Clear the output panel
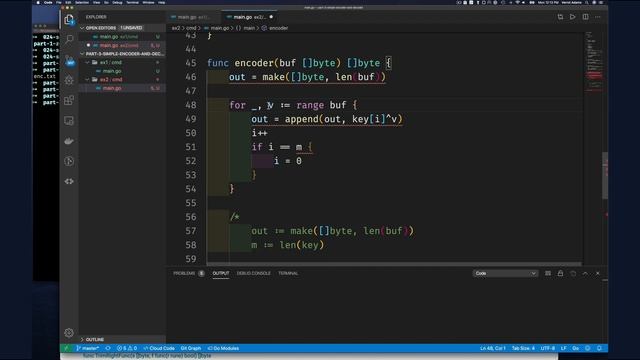The image size is (640, 360). pos(548,273)
